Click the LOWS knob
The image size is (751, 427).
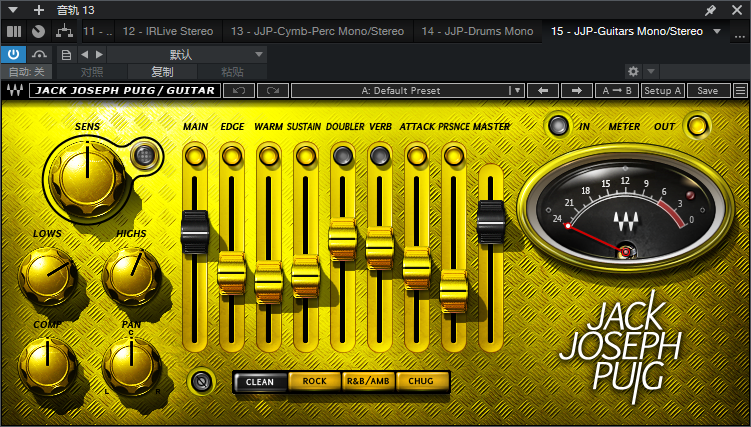47,275
